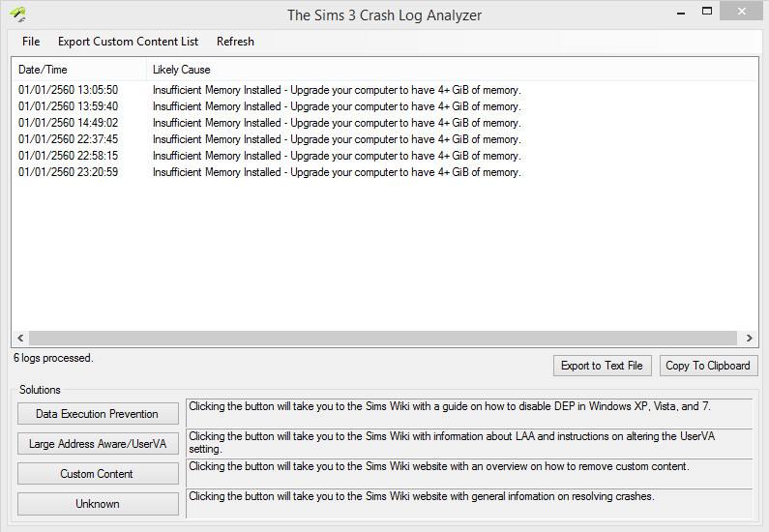Select the 22:37:45 crash log row
Viewport: 769px width, 532px height.
[270, 139]
